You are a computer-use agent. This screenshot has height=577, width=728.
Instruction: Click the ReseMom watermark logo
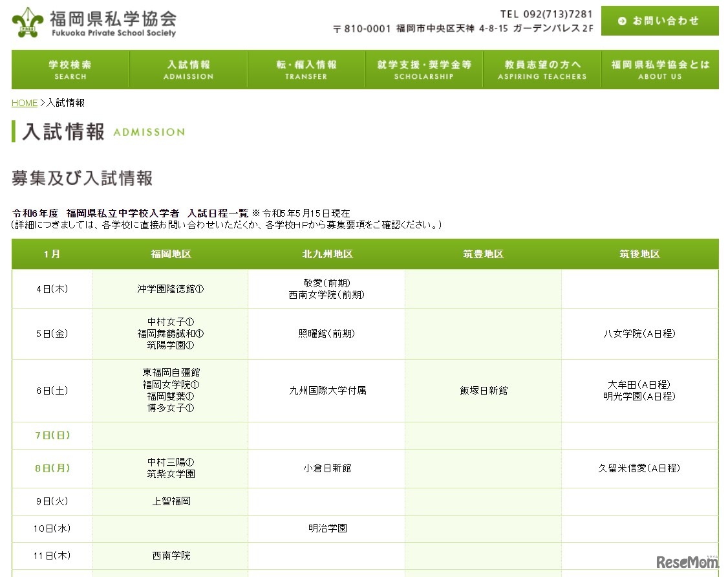click(x=687, y=561)
